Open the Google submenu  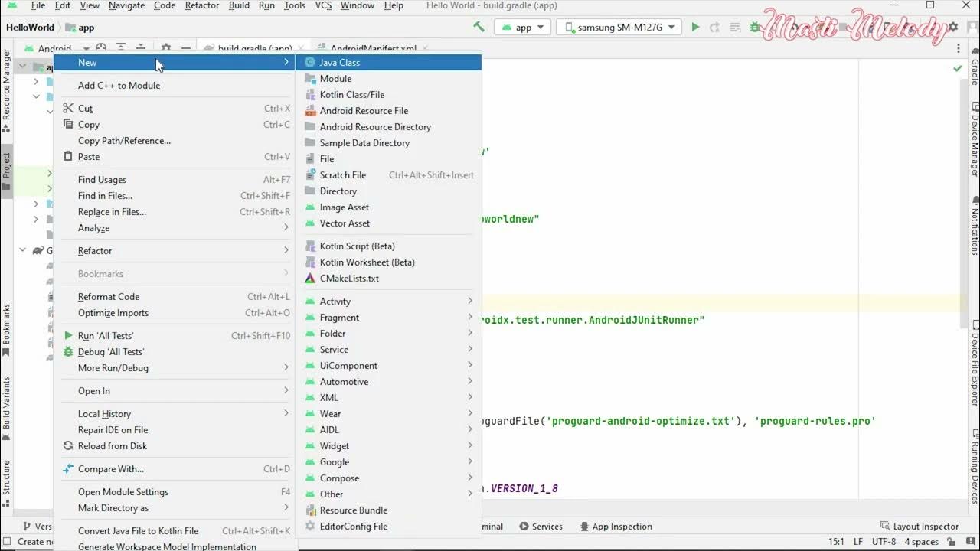click(x=388, y=462)
